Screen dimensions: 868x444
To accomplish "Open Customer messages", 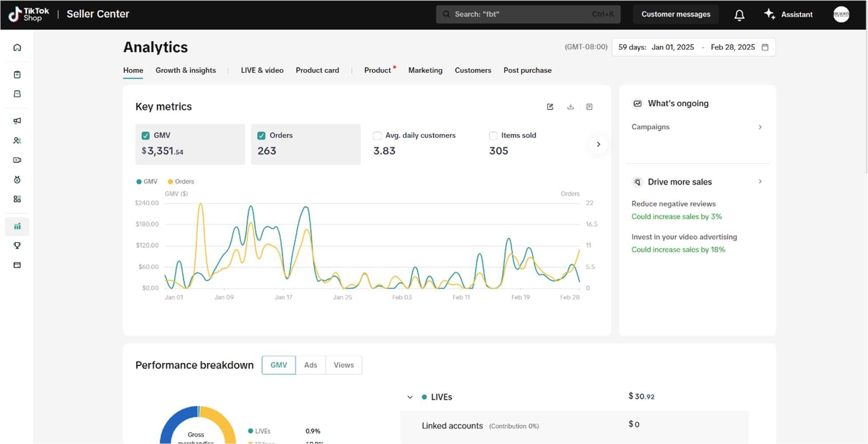I will [x=675, y=14].
